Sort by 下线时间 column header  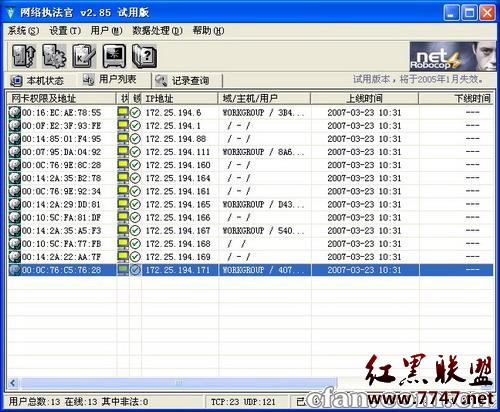[x=456, y=98]
